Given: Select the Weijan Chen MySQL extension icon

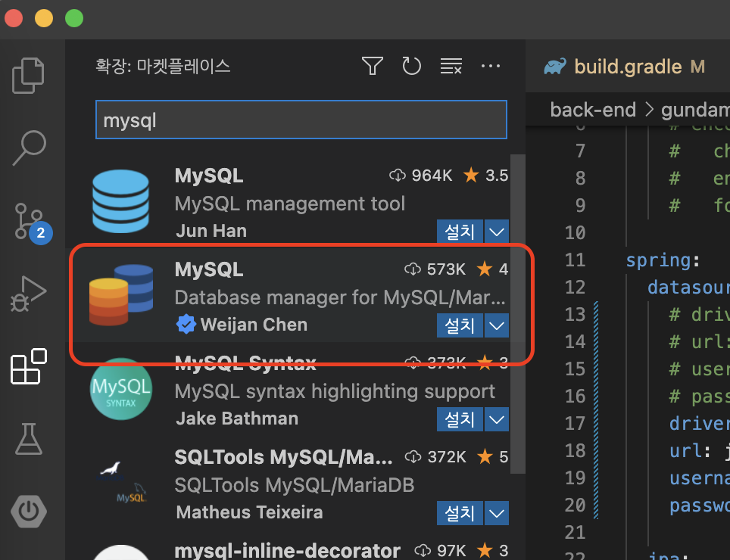Looking at the screenshot, I should 121,295.
